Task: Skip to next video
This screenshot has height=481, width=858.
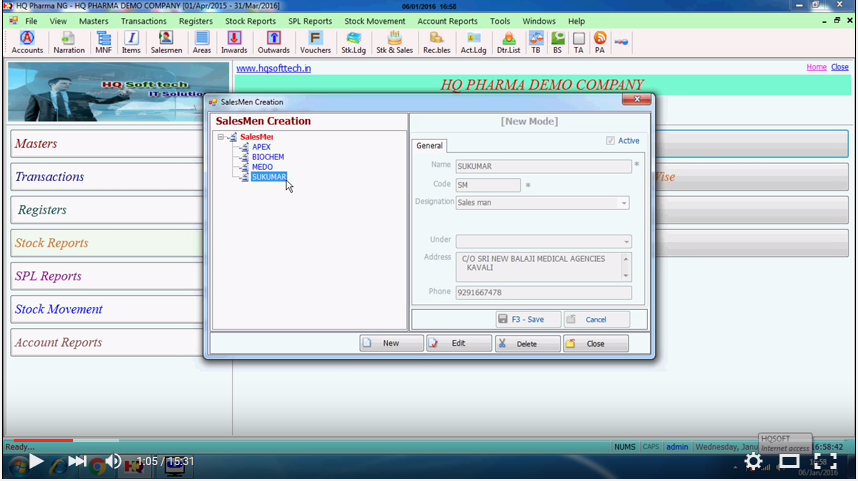Action: click(x=77, y=461)
